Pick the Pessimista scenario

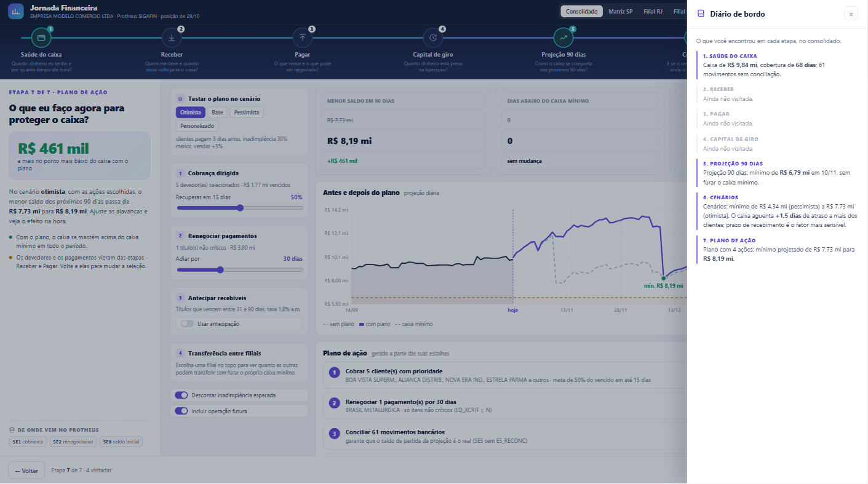coord(247,113)
